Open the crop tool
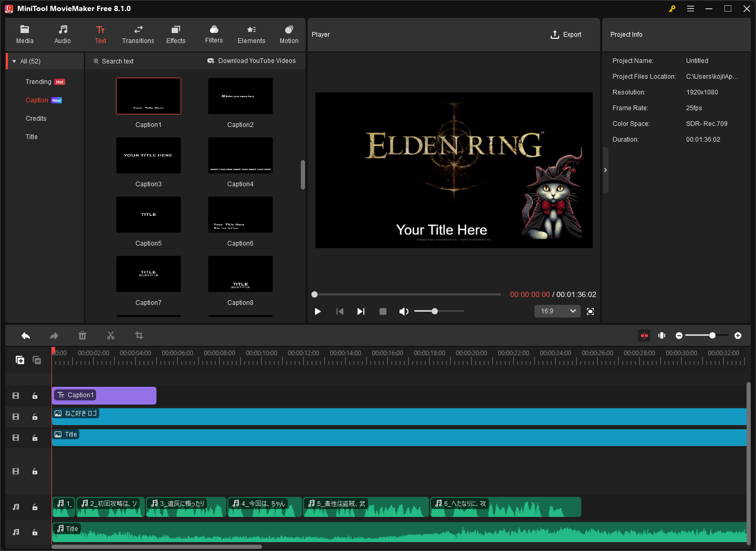The height and width of the screenshot is (551, 756). pos(139,336)
